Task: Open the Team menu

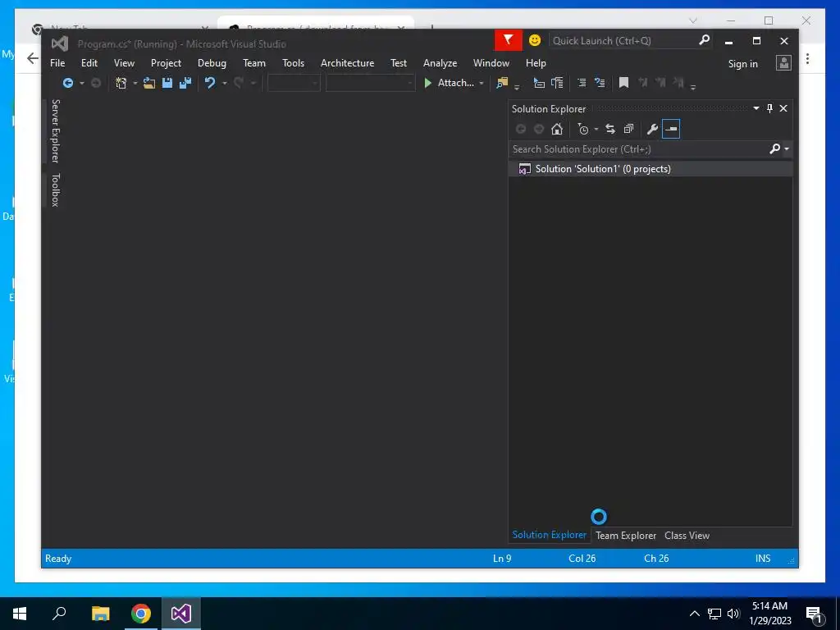Action: [x=254, y=63]
